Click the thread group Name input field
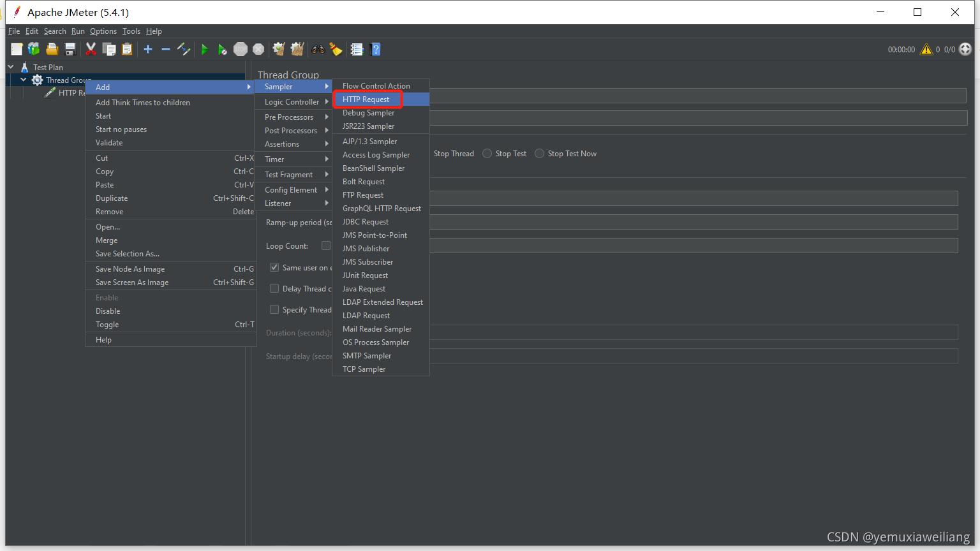Viewport: 980px width, 551px height. pos(698,96)
